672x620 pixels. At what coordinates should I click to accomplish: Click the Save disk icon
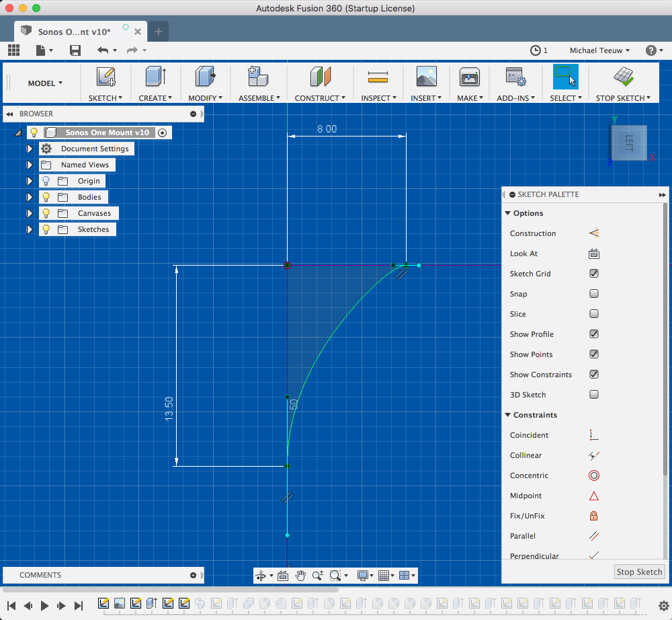point(75,50)
